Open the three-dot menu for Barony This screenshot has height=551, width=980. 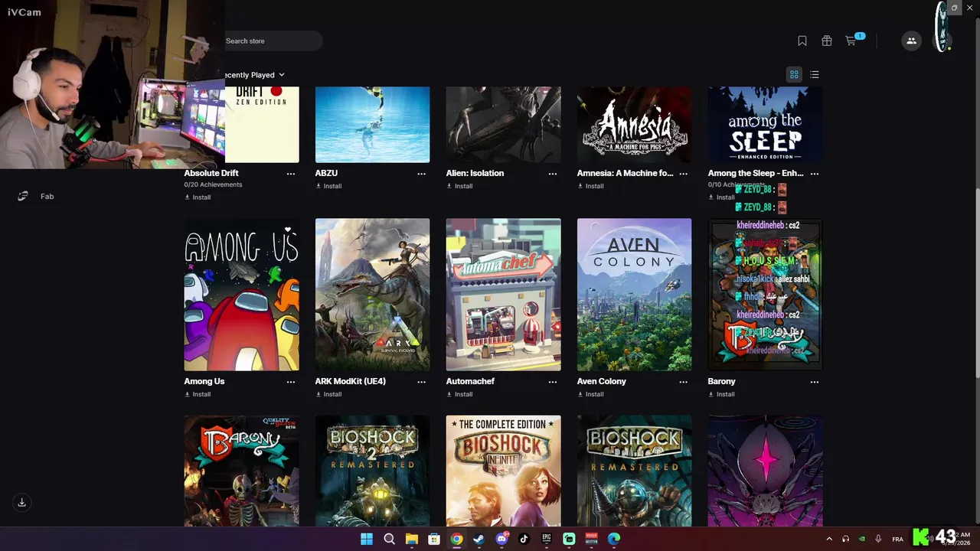coord(815,382)
